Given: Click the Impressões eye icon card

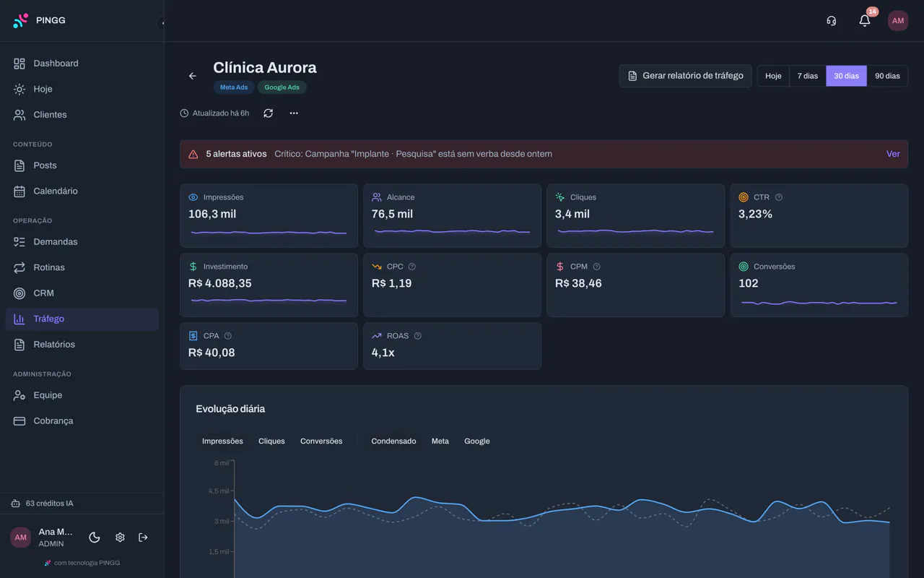Looking at the screenshot, I should [193, 197].
